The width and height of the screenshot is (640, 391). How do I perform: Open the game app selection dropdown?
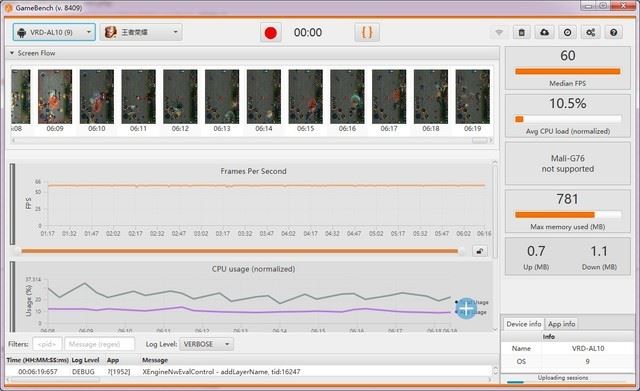coord(141,32)
